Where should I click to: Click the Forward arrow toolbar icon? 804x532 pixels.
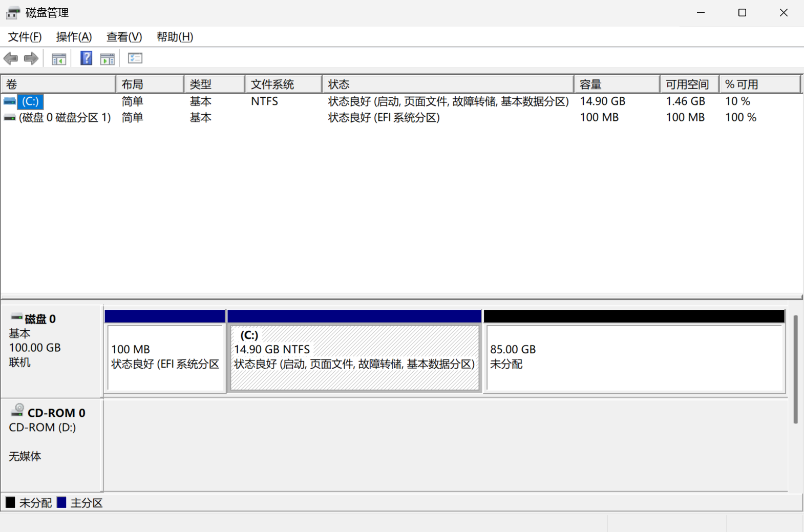click(x=31, y=58)
